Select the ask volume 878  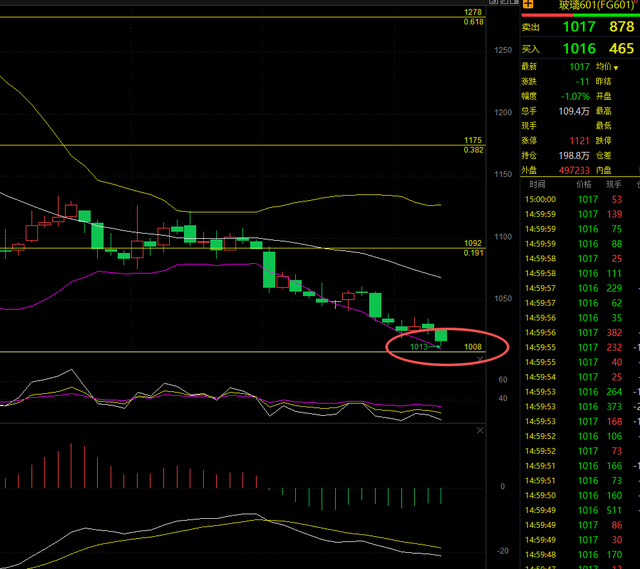click(x=622, y=27)
